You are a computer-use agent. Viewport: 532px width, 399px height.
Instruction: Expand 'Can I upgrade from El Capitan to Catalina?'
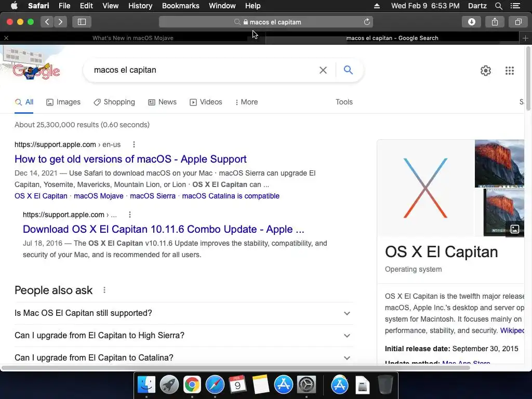[183, 357]
